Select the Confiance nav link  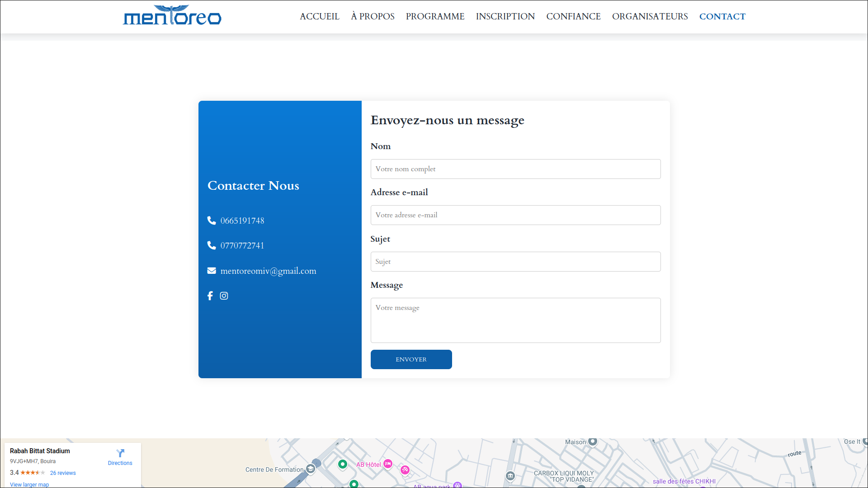click(573, 17)
